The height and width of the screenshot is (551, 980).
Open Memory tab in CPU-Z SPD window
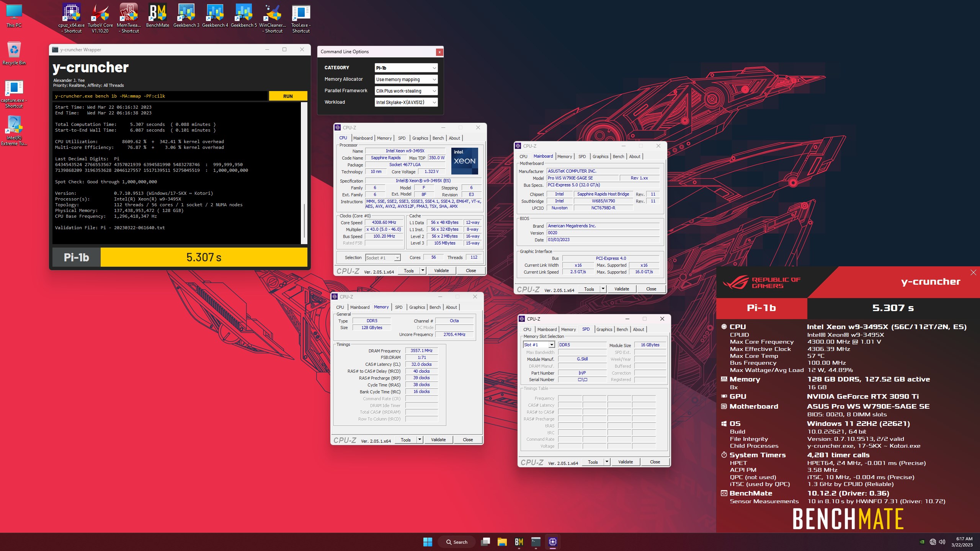(x=568, y=329)
